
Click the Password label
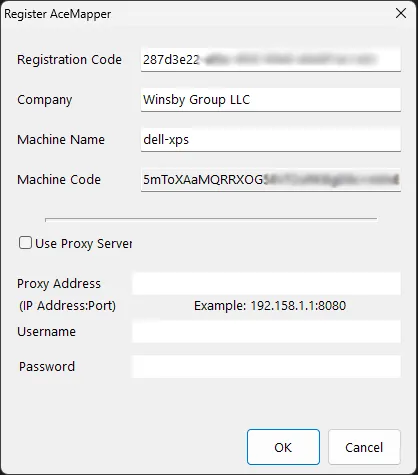click(x=47, y=367)
